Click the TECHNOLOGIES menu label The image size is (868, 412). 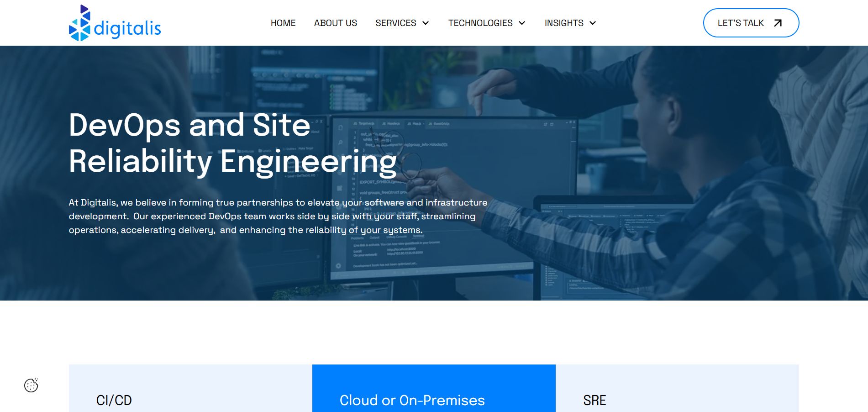click(x=481, y=23)
